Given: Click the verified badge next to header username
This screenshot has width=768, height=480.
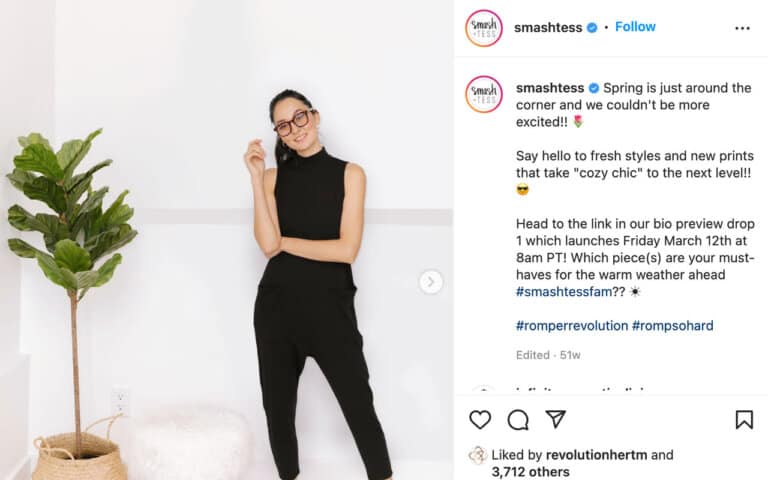Looking at the screenshot, I should pyautogui.click(x=592, y=28).
